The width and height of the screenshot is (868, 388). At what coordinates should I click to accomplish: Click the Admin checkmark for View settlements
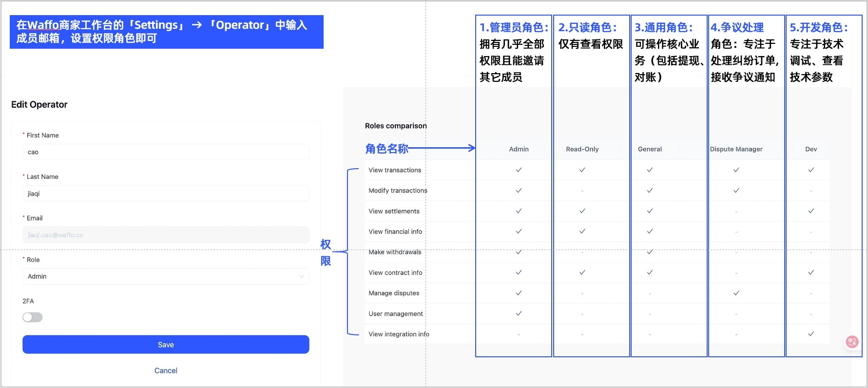tap(519, 211)
